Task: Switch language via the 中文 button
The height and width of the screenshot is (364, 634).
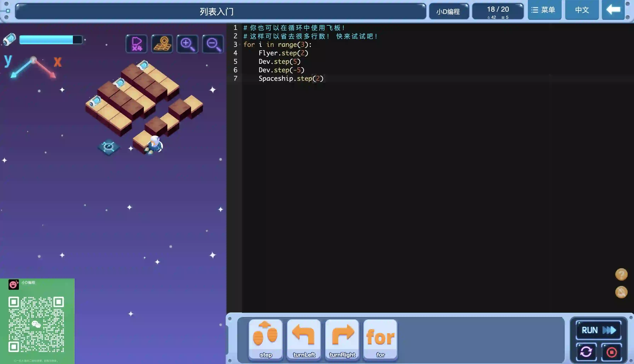Action: point(582,10)
